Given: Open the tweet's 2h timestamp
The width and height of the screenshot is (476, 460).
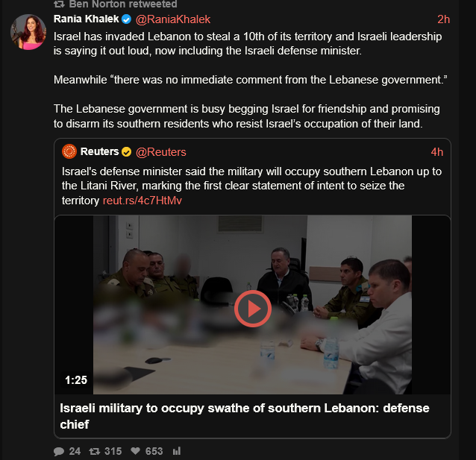Looking at the screenshot, I should 443,19.
